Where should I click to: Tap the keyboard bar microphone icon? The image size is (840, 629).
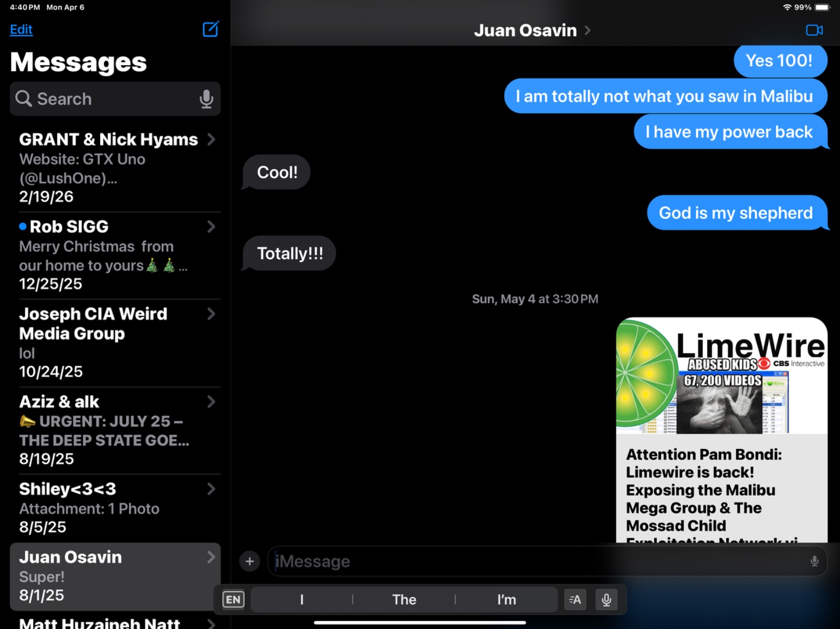point(606,600)
